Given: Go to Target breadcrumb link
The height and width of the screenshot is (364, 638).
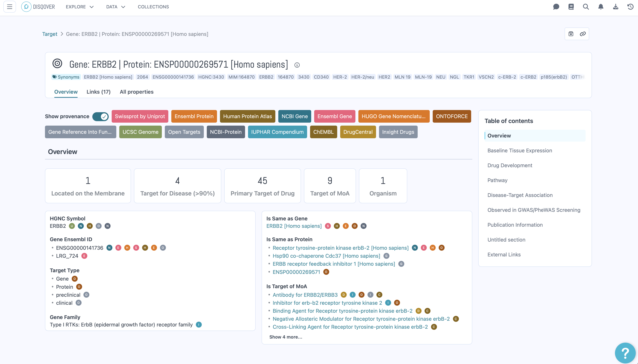Looking at the screenshot, I should click(50, 34).
